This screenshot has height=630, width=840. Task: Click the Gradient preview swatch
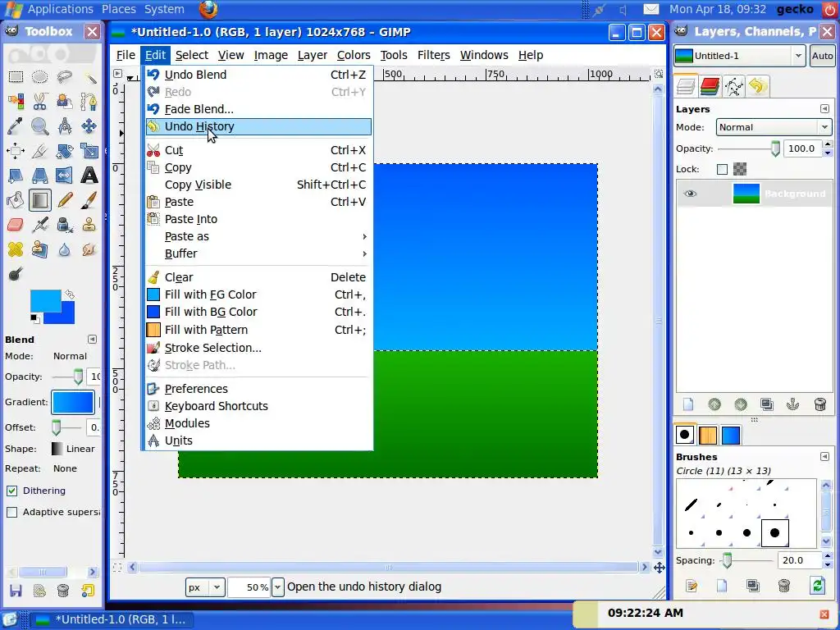[73, 402]
